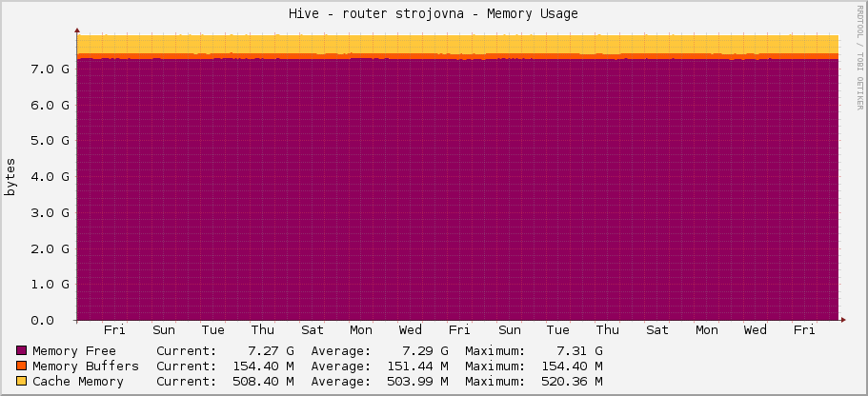Click the 'Thu' x-axis label after second Tue
The height and width of the screenshot is (396, 868).
coord(607,330)
